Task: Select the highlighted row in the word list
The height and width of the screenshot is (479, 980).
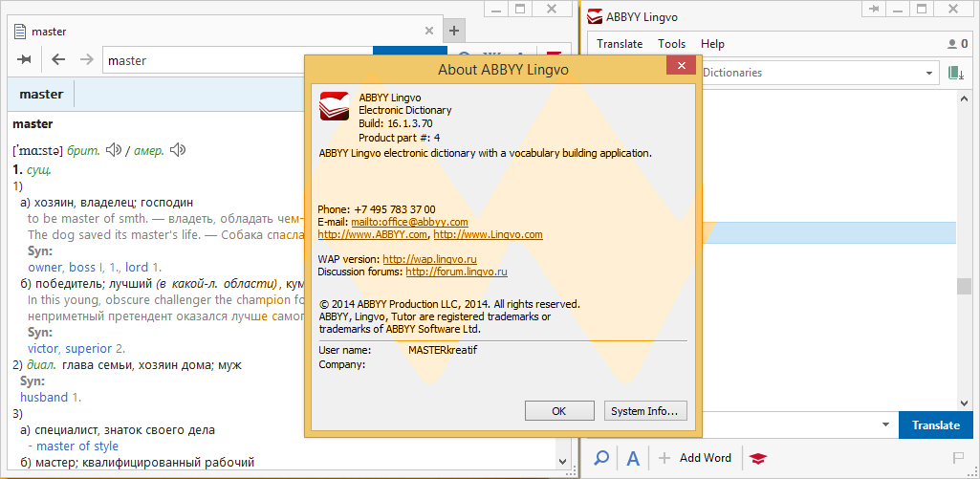Action: [829, 232]
